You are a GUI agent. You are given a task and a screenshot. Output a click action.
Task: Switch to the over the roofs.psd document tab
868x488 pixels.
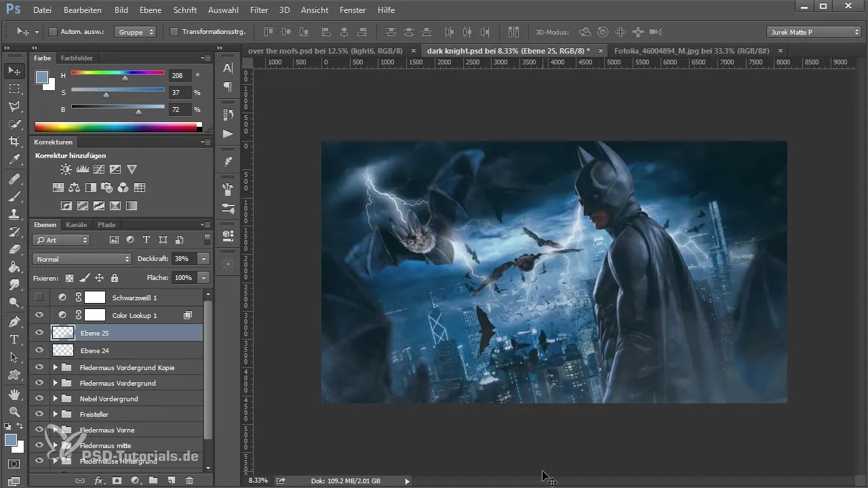(325, 51)
